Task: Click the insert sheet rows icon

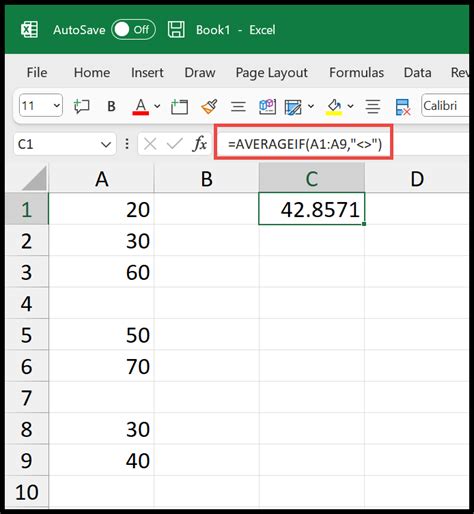Action: click(x=179, y=107)
